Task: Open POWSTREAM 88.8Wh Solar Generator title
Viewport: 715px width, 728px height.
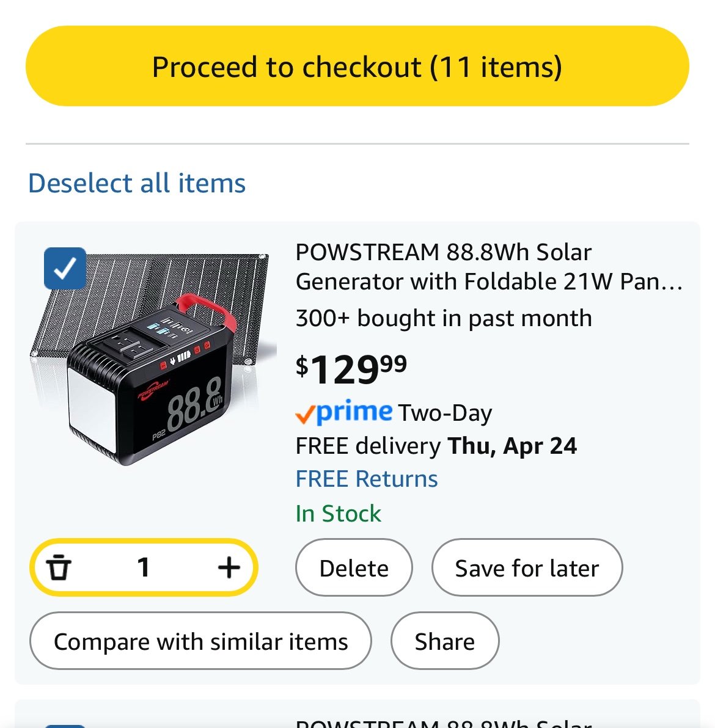Action: 490,267
